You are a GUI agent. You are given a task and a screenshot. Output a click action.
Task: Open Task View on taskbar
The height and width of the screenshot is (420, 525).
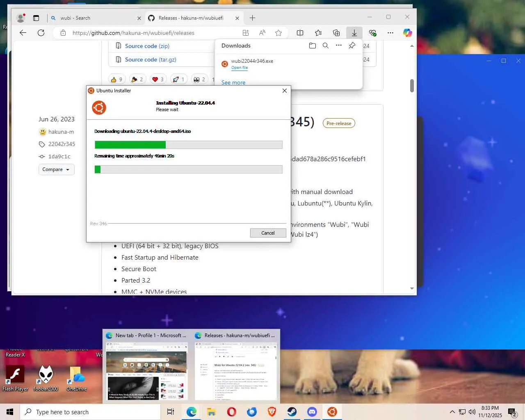click(x=171, y=412)
